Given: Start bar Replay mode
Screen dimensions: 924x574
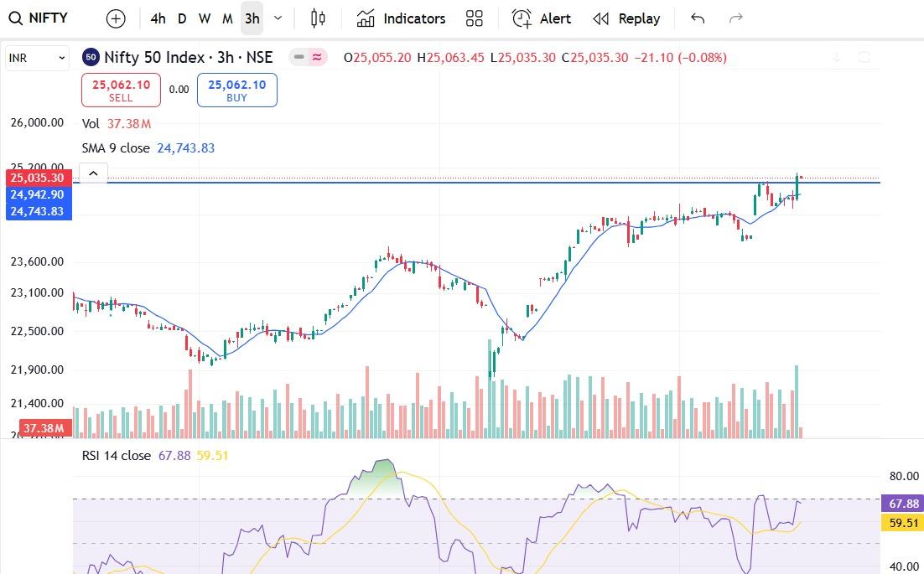Looking at the screenshot, I should (x=626, y=18).
